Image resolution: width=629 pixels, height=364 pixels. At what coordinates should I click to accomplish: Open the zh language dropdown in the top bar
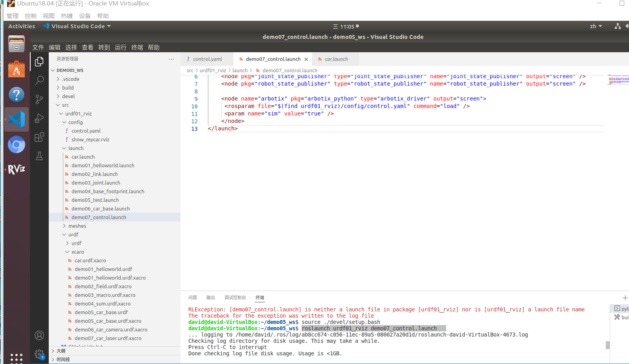point(595,26)
